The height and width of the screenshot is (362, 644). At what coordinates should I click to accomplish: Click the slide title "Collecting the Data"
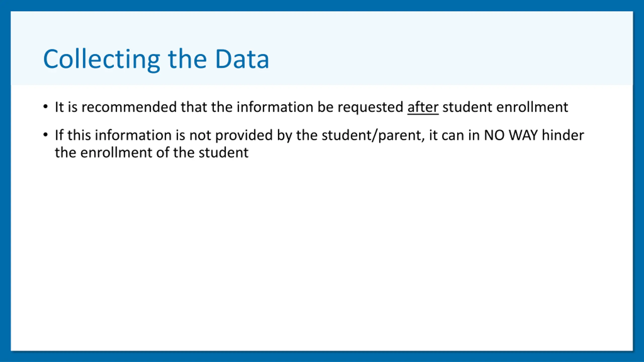pos(156,59)
